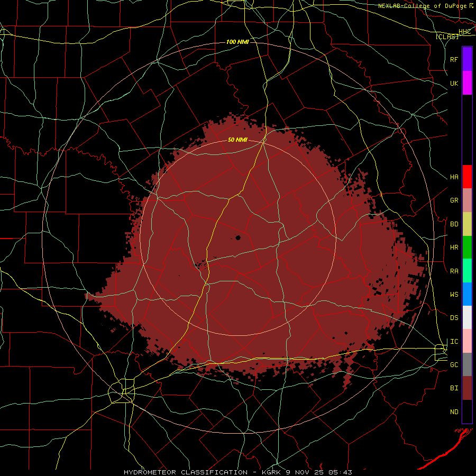Viewport: 476px width, 476px height.
Task: Click the 50 NMI range ring label
Action: (237, 140)
